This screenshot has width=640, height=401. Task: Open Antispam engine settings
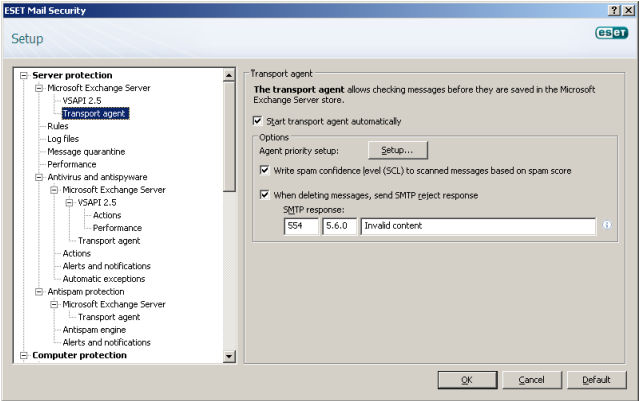pos(94,330)
